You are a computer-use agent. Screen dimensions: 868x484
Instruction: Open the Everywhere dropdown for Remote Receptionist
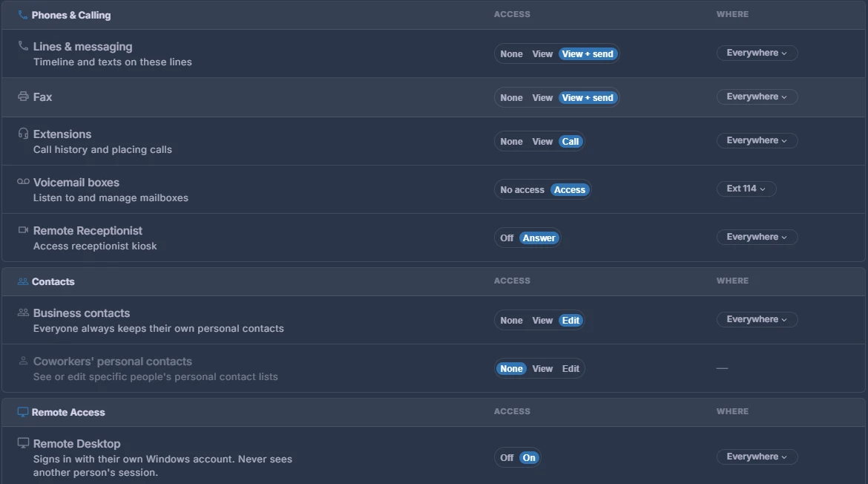point(757,237)
